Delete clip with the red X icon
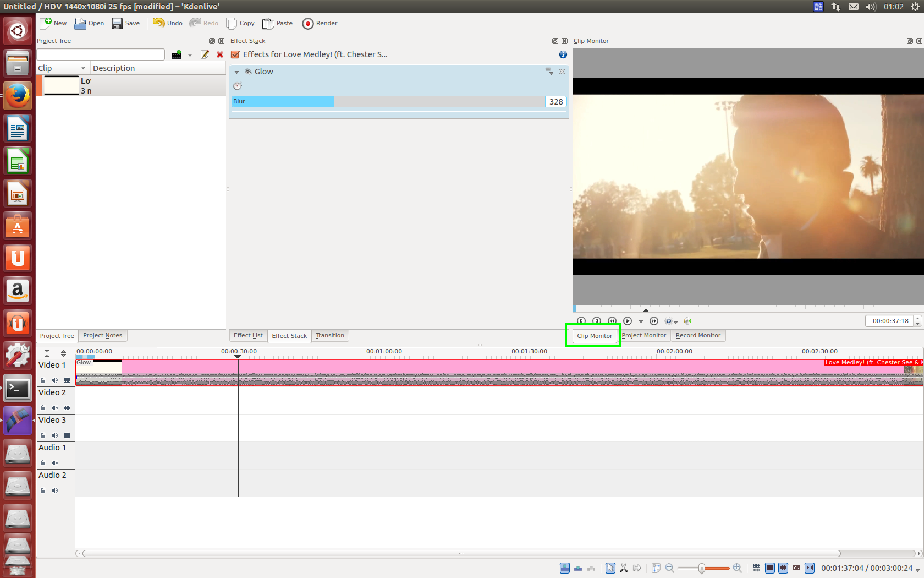Image resolution: width=924 pixels, height=578 pixels. [220, 54]
